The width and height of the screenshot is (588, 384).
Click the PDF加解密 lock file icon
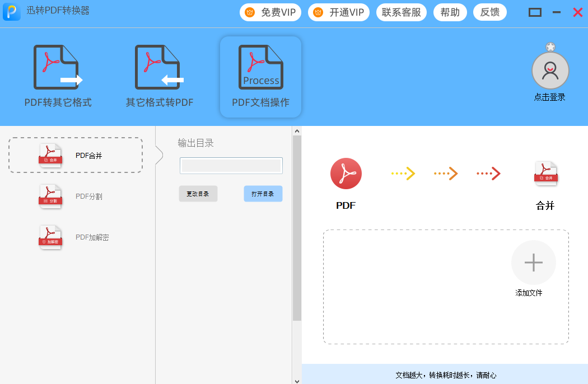point(50,237)
